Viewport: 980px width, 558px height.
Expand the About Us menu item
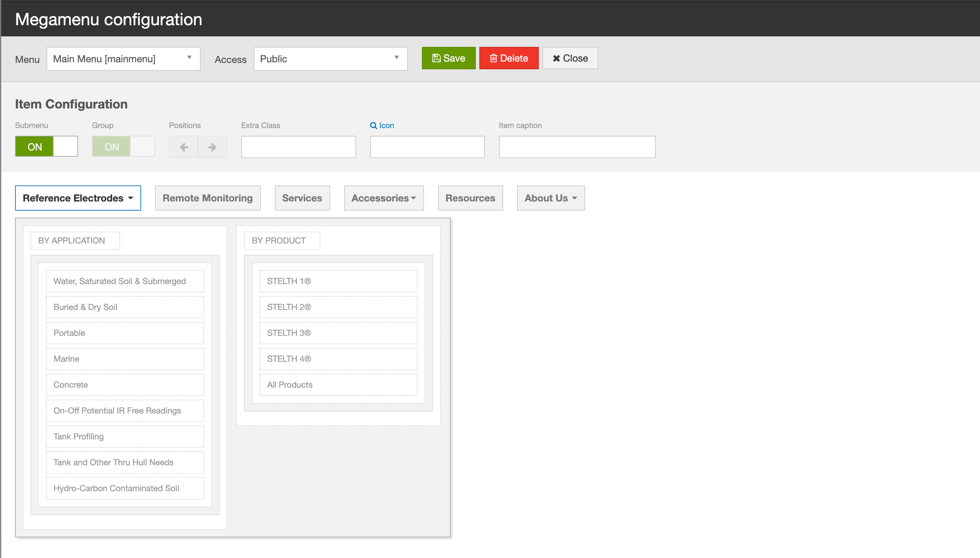[550, 198]
